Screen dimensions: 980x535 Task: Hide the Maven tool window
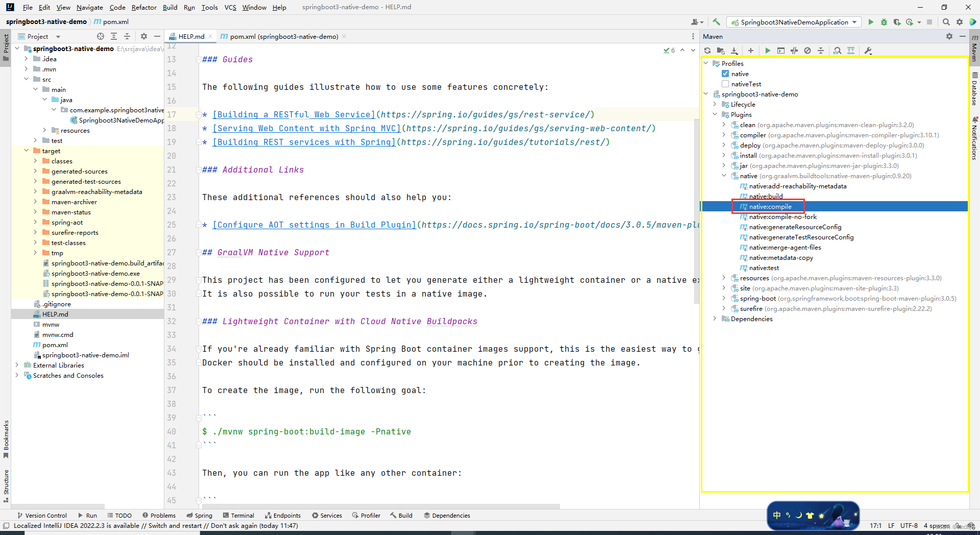[x=963, y=36]
